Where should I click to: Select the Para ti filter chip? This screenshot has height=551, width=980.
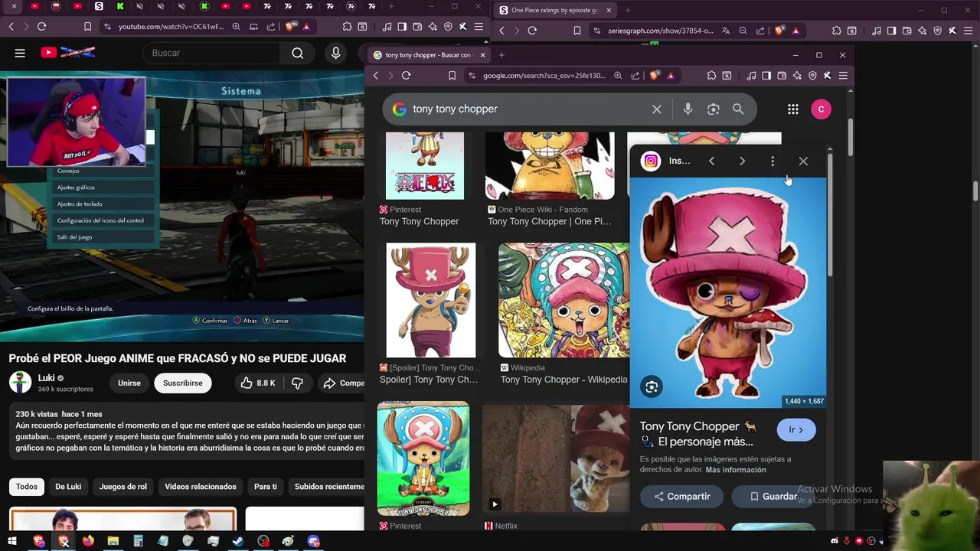coord(266,487)
